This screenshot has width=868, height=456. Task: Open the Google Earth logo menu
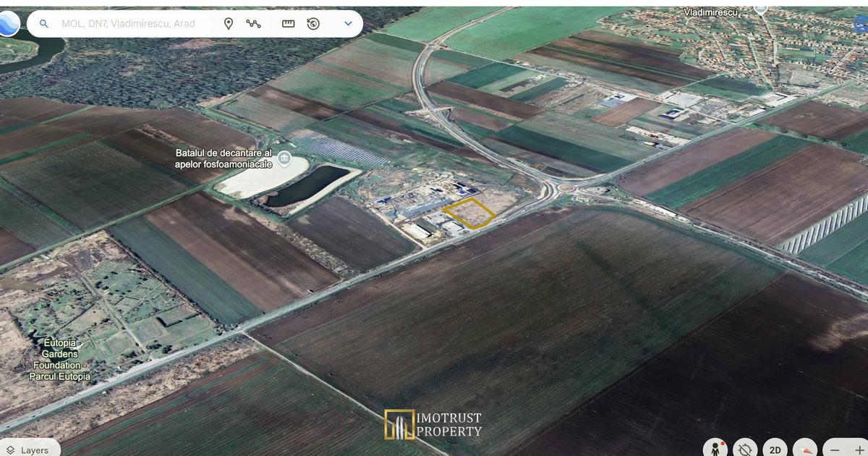click(x=7, y=24)
